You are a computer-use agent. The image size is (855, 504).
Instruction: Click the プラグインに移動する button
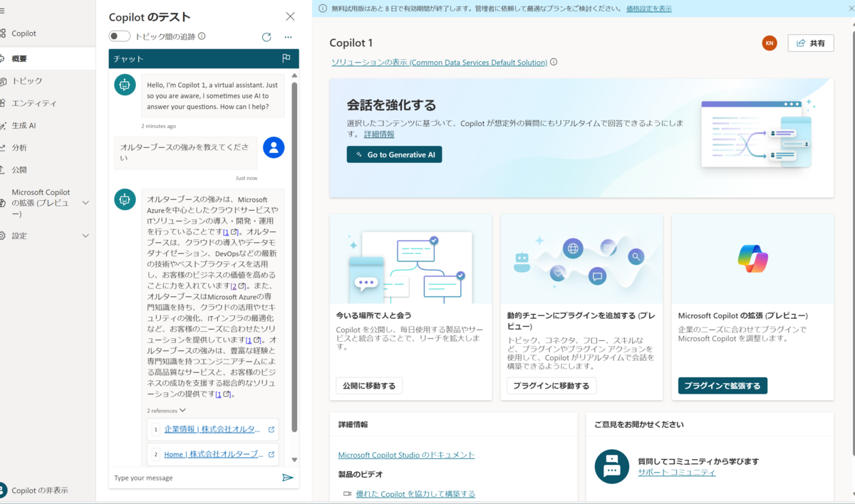(551, 386)
